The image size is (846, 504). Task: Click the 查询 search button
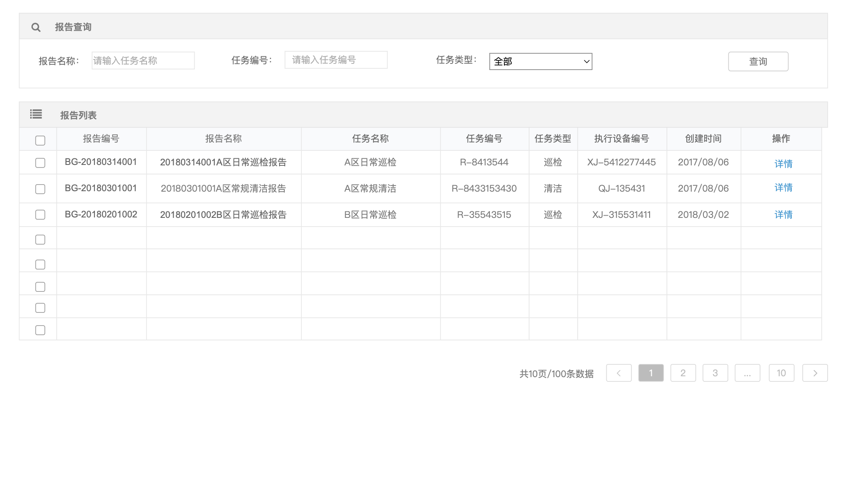(758, 62)
